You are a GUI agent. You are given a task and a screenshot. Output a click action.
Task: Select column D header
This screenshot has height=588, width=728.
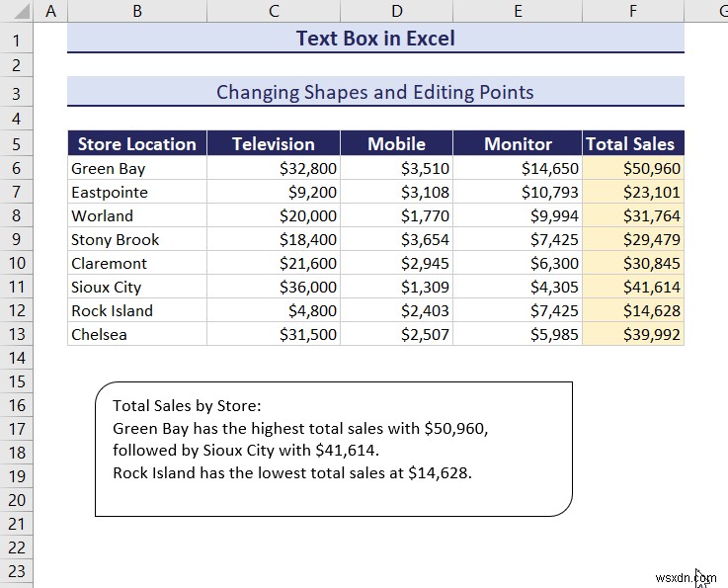396,11
